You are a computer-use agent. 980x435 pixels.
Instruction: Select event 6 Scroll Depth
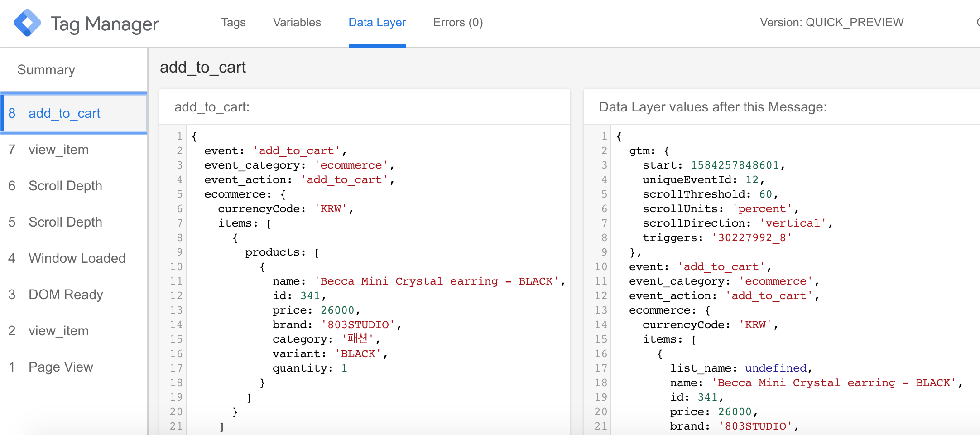click(73, 186)
